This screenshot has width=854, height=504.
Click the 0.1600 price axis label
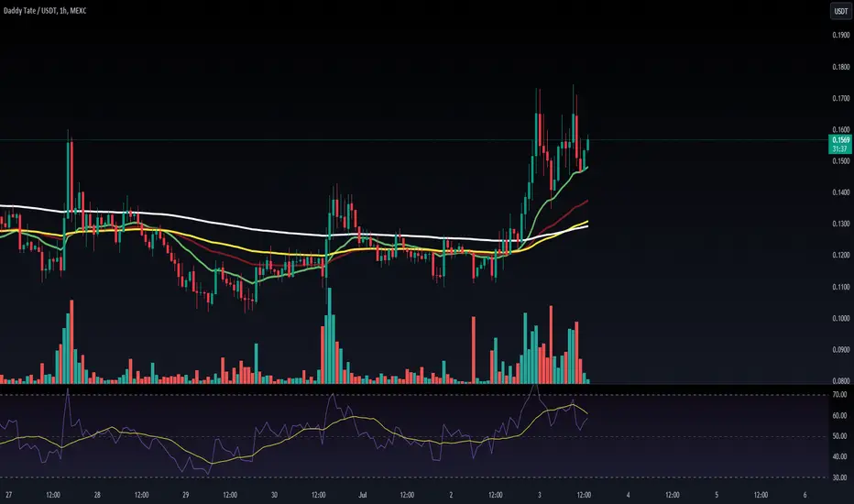point(841,130)
